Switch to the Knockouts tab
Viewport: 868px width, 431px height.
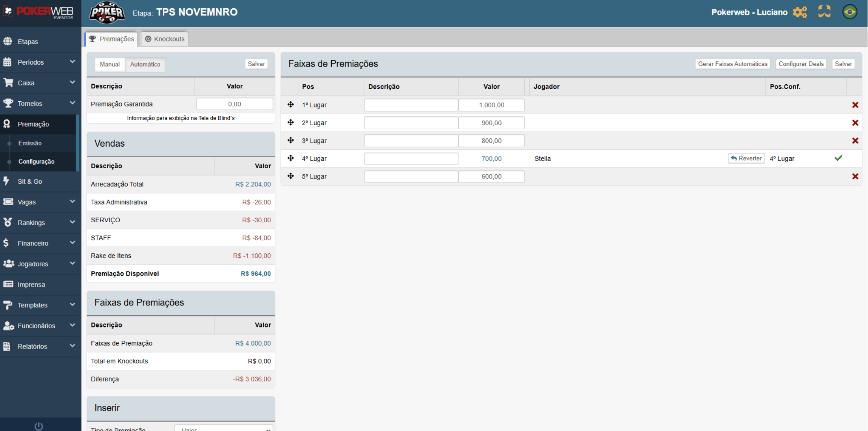pyautogui.click(x=165, y=39)
